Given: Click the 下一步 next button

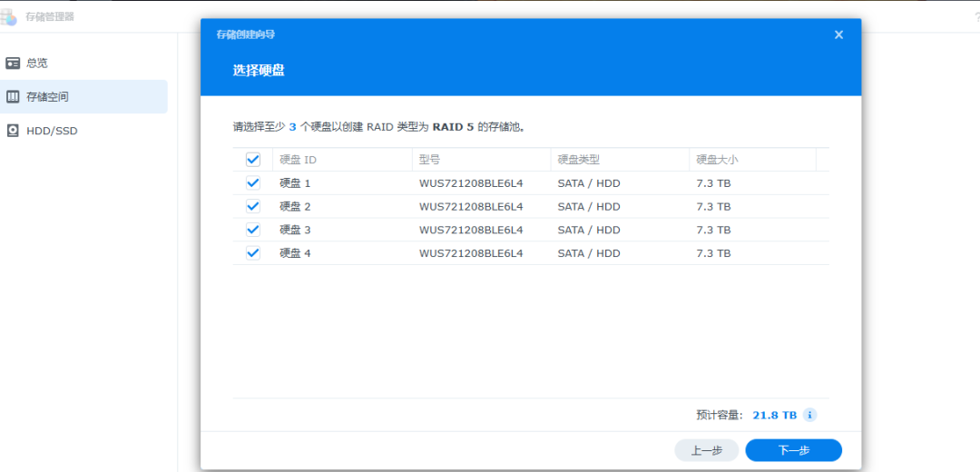Looking at the screenshot, I should [793, 450].
